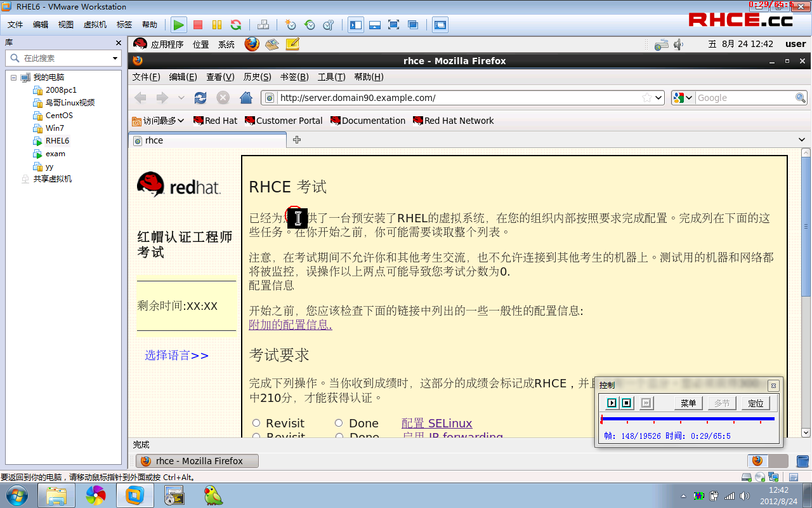
Task: Open Firefox 工具(T) menu
Action: tap(331, 77)
